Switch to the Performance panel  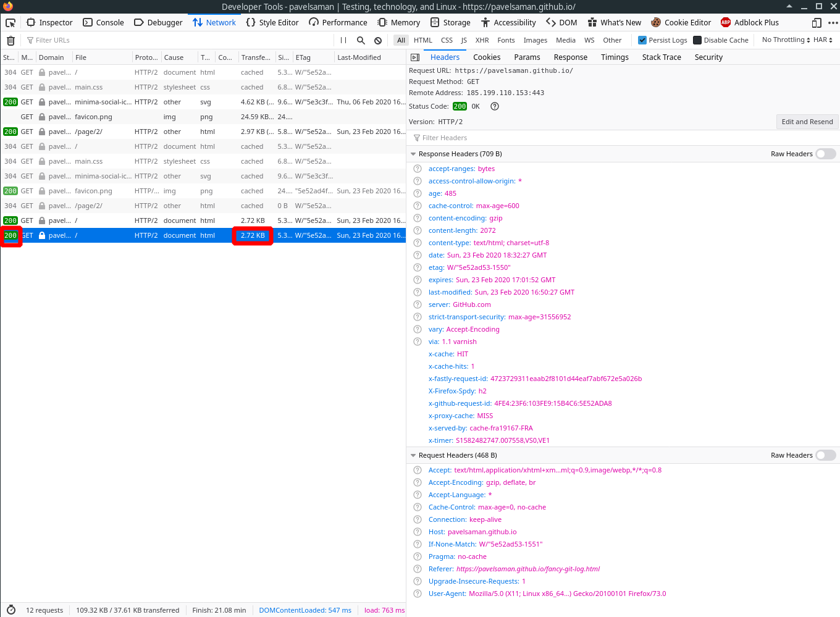pyautogui.click(x=338, y=23)
